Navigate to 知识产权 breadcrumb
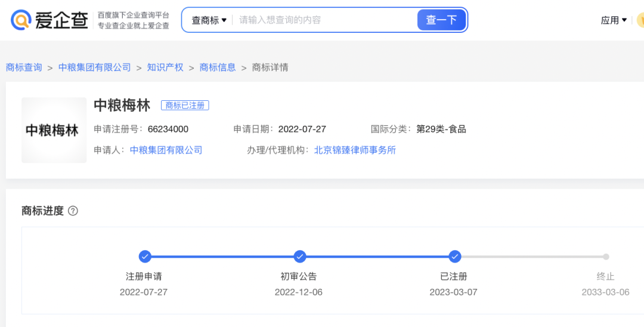 click(165, 67)
